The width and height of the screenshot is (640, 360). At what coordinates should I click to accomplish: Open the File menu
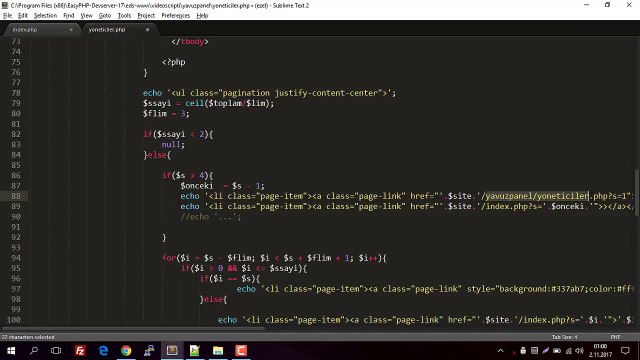[7, 16]
